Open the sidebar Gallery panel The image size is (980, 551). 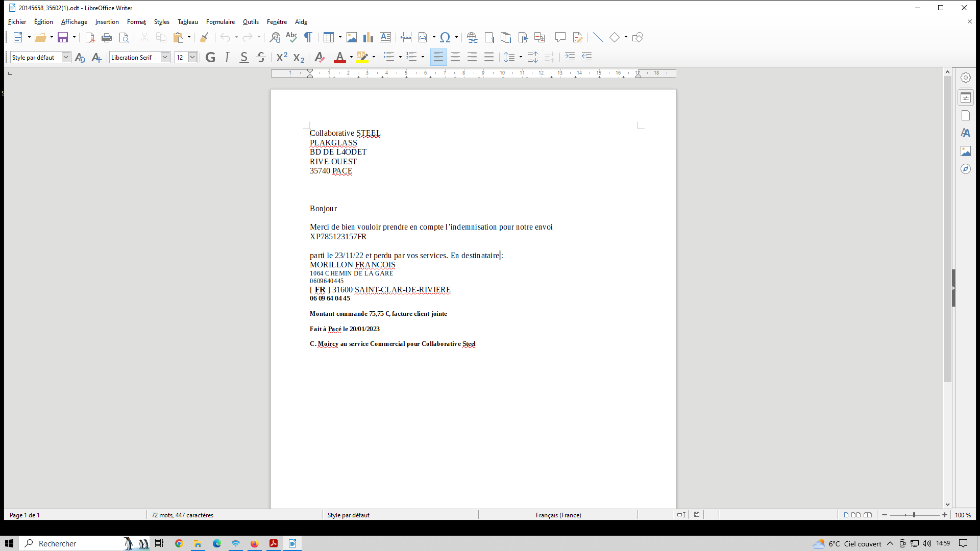pos(965,151)
